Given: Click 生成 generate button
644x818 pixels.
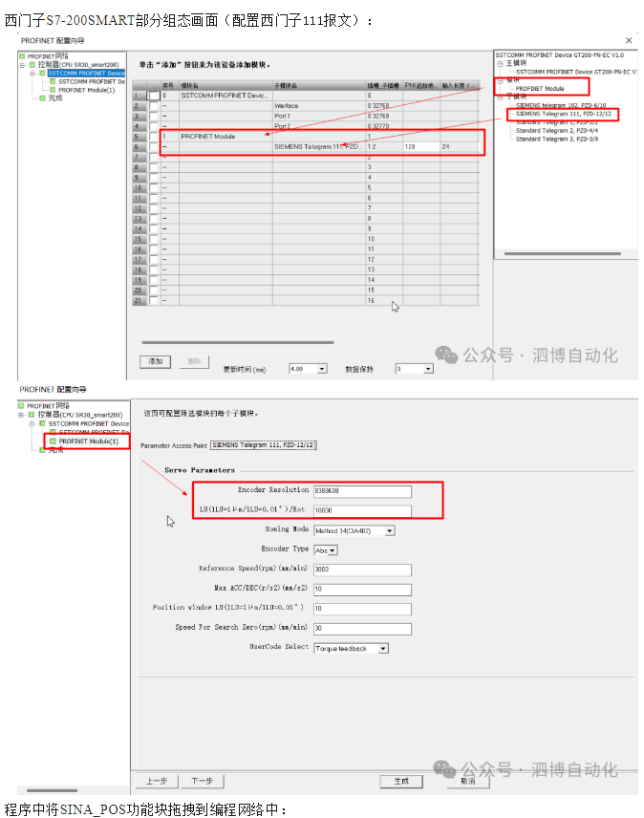Looking at the screenshot, I should coord(401,781).
